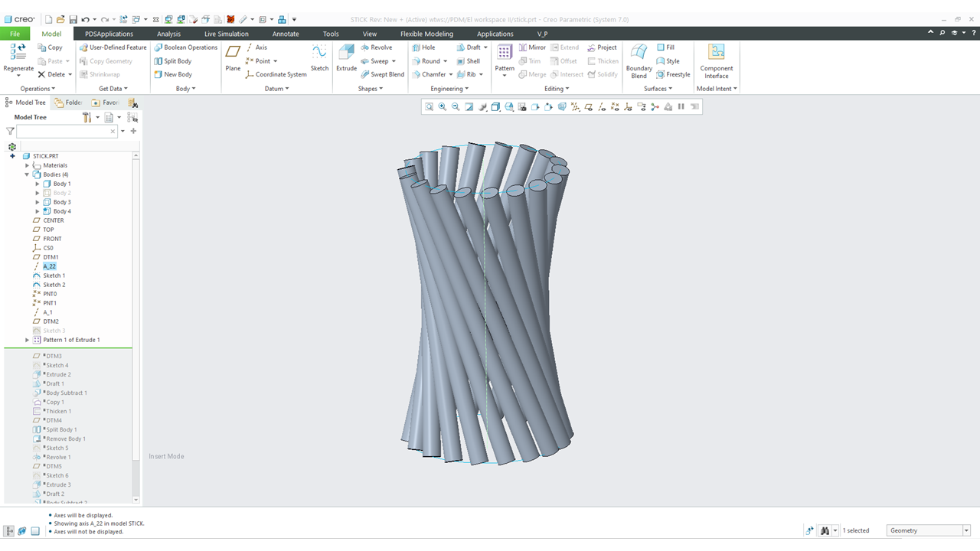Screen dimensions: 980x551
Task: Click the Split Body button
Action: click(x=172, y=61)
